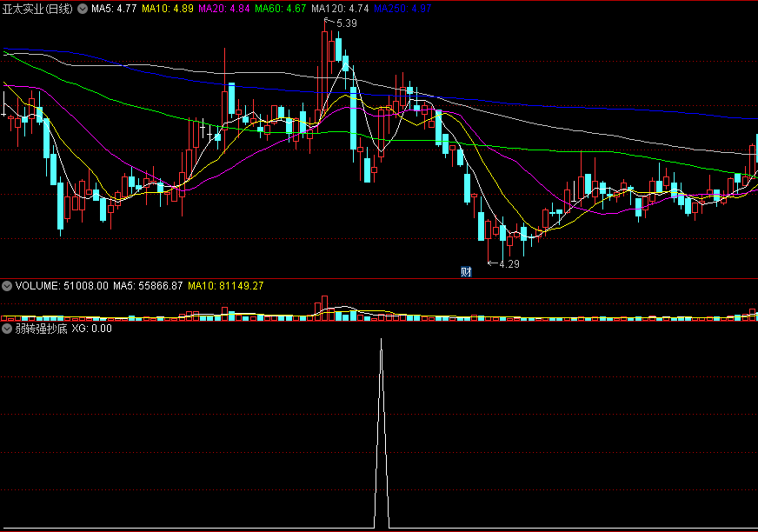Open the VOLUME panel dropdown arrow
Screen dimensions: 758x532
[7, 286]
